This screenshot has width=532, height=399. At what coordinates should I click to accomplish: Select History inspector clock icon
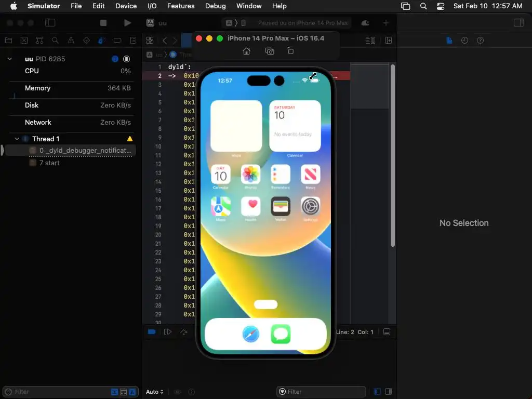click(x=465, y=41)
